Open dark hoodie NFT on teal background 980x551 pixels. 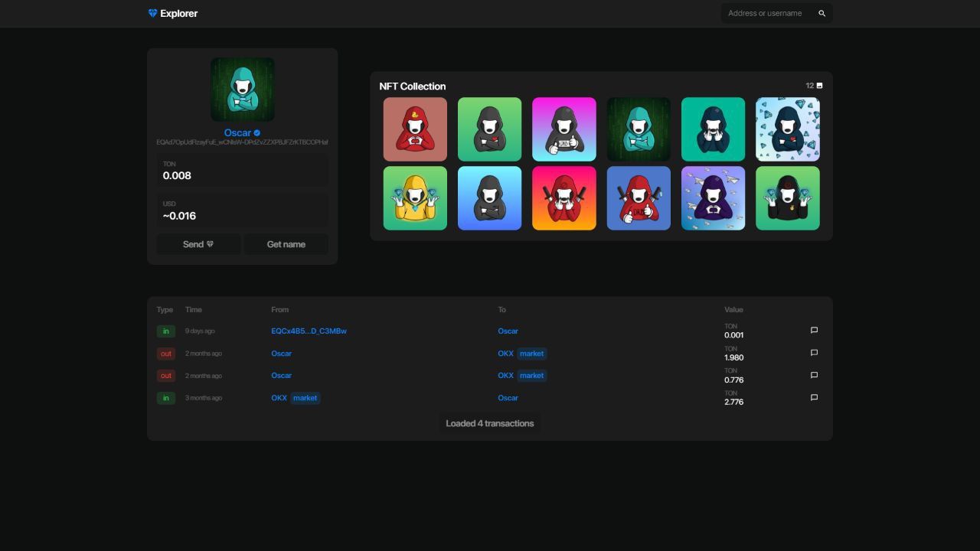(713, 129)
